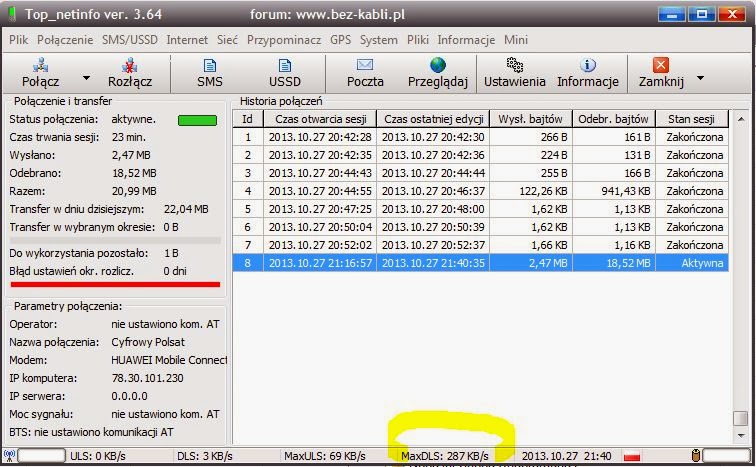Open the Przypominacz menu
This screenshot has height=467, width=756.
[x=284, y=40]
